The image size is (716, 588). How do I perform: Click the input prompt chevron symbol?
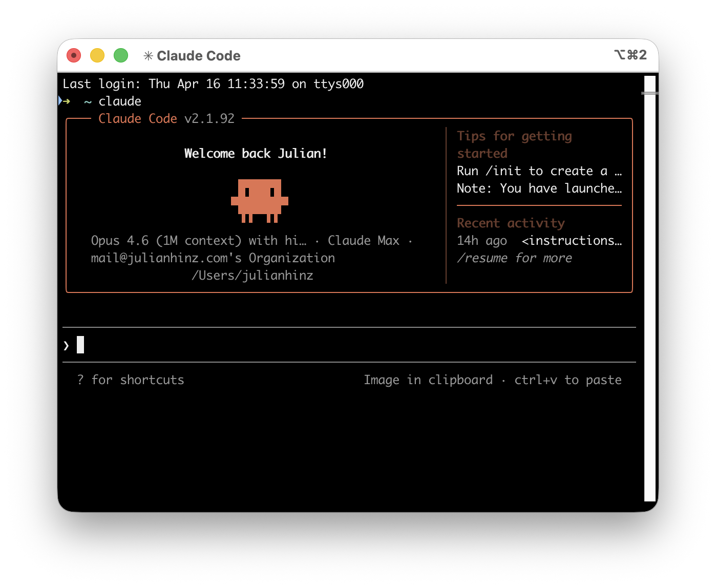click(66, 346)
